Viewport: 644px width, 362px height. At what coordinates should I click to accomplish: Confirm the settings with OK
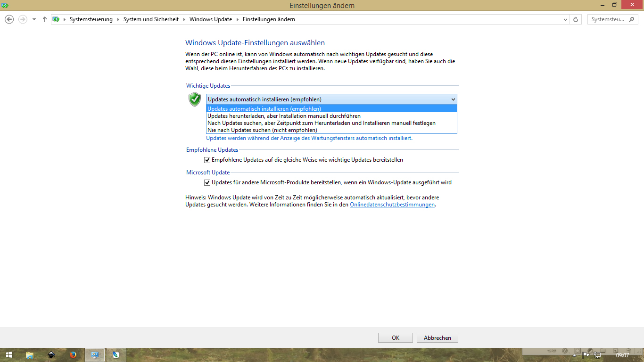point(396,337)
